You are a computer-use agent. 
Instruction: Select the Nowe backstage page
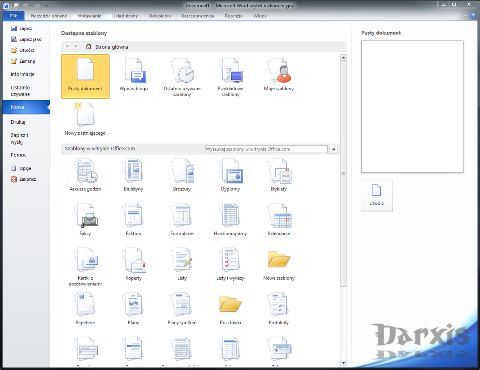26,107
